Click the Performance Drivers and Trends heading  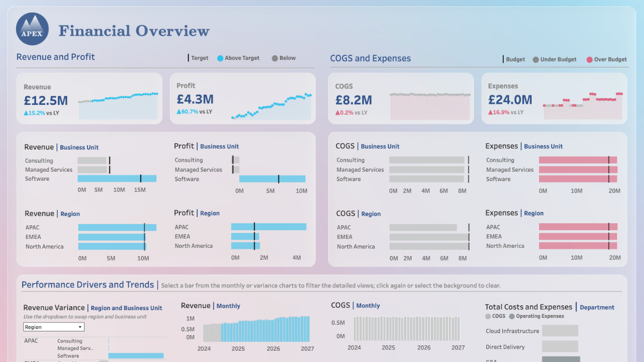87,285
